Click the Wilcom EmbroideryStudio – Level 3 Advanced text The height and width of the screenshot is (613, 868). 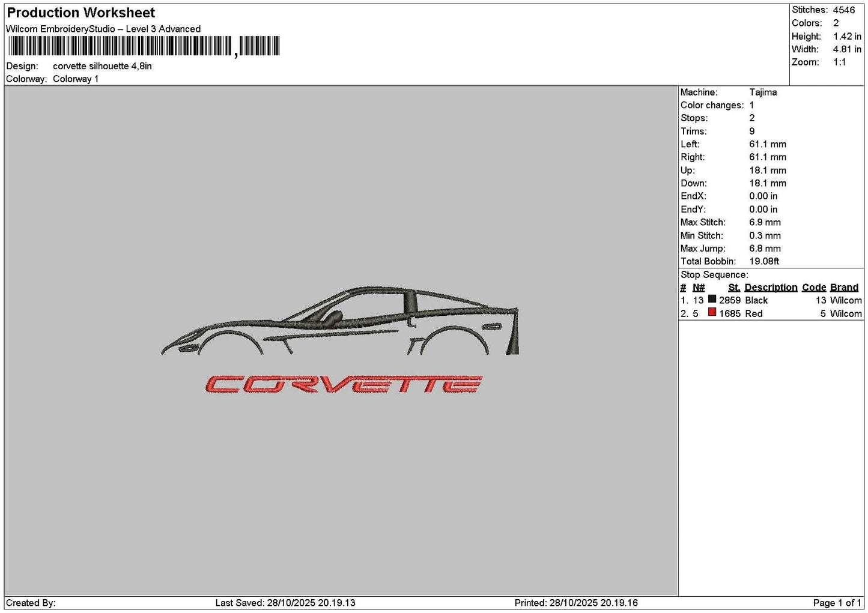pos(103,29)
